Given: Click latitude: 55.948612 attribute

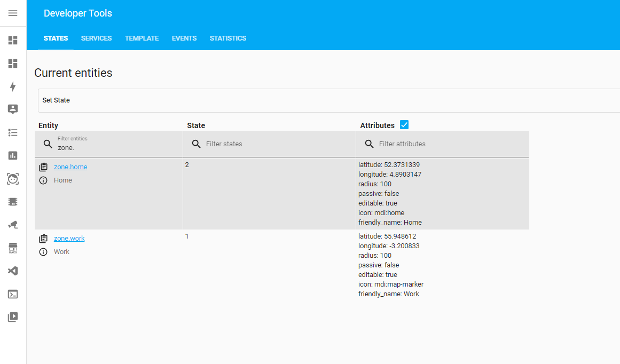Looking at the screenshot, I should pyautogui.click(x=387, y=236).
